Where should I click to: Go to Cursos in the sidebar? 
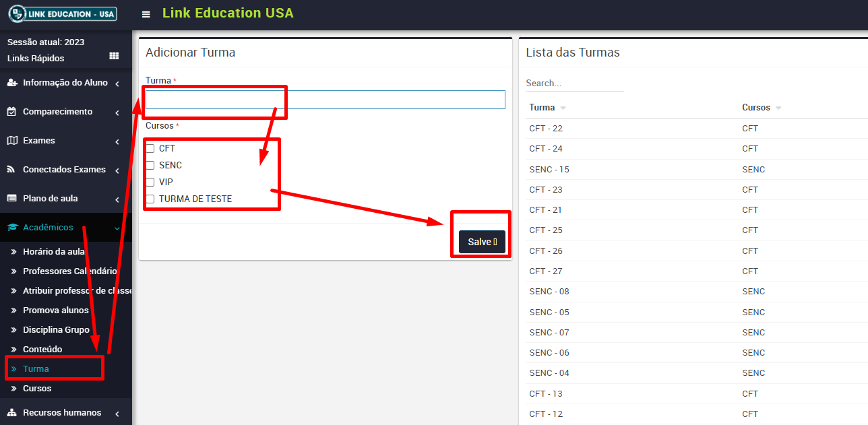click(37, 389)
